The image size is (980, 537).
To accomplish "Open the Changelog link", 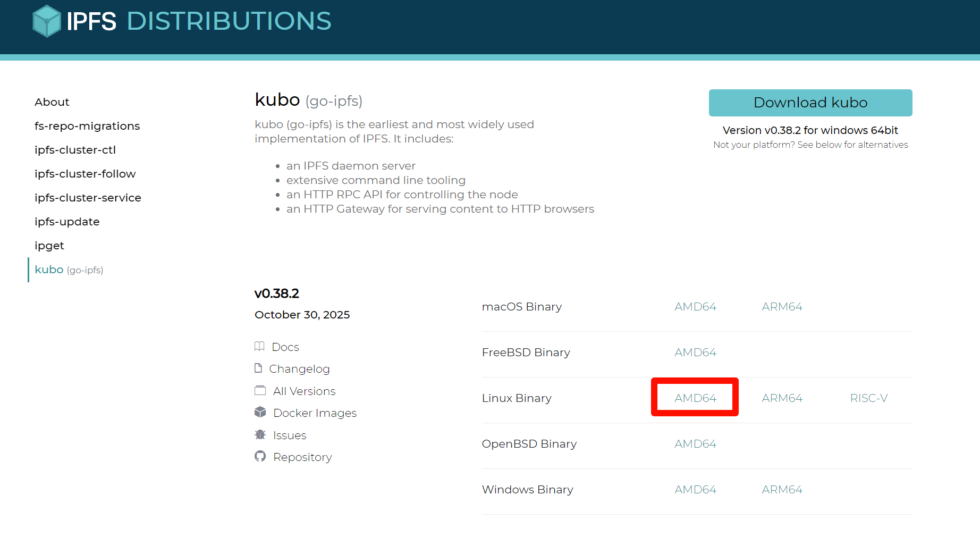I will [x=299, y=369].
